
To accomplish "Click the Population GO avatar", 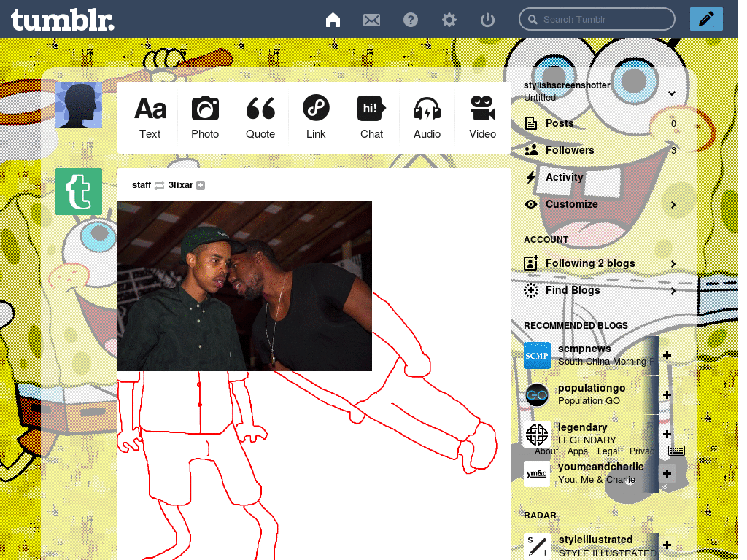I will point(537,394).
